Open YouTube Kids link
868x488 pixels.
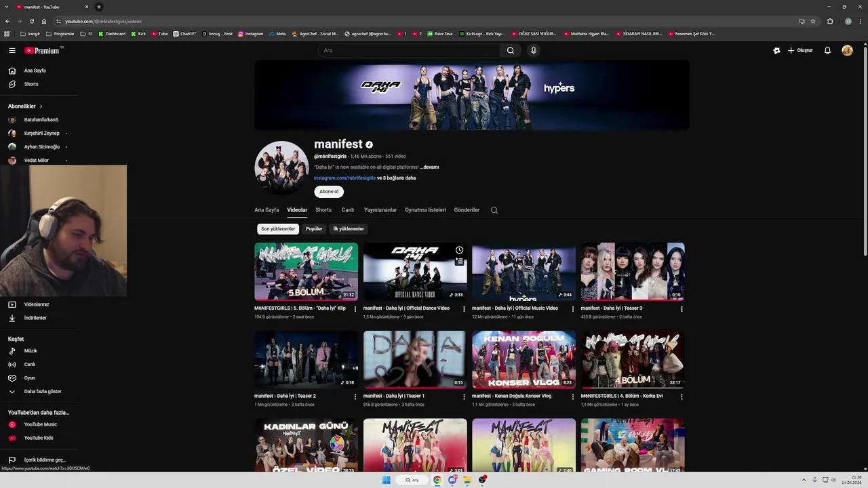tap(39, 438)
